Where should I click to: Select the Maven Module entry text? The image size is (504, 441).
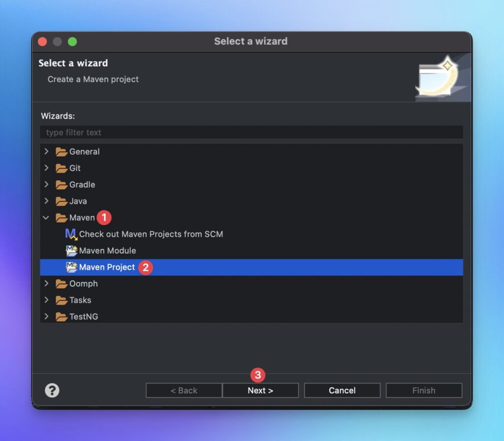point(107,251)
